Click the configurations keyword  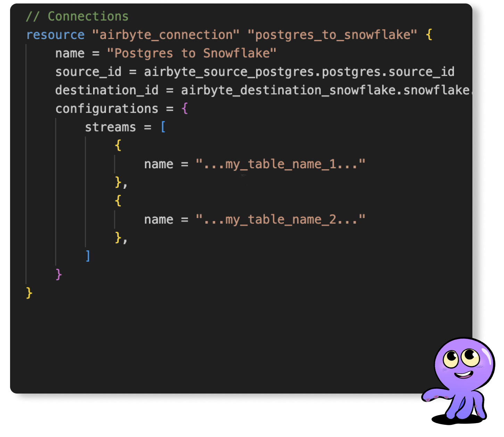point(107,108)
